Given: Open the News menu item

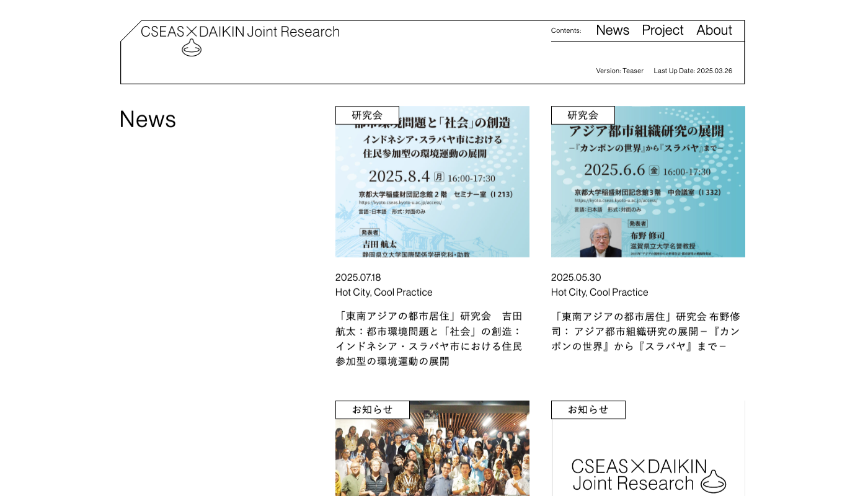Looking at the screenshot, I should [x=612, y=30].
